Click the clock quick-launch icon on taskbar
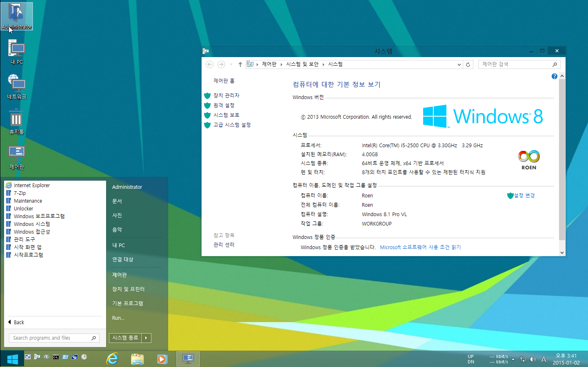The height and width of the screenshot is (367, 588). (x=84, y=357)
